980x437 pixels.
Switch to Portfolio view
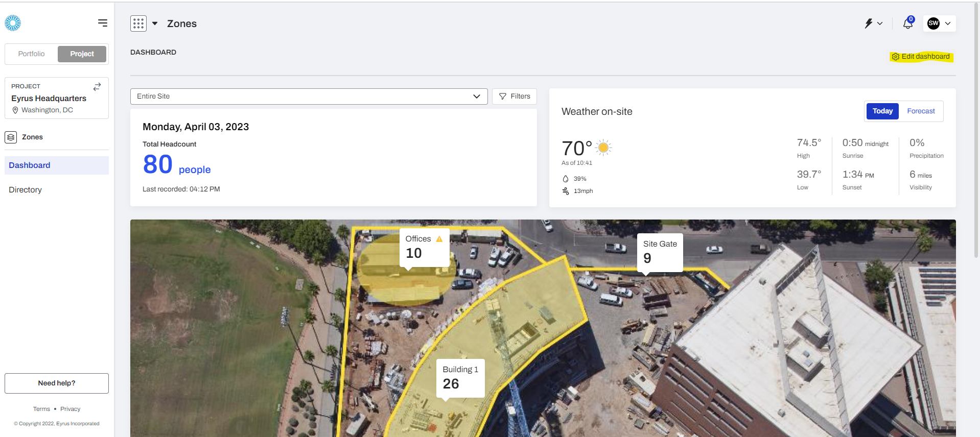pos(32,54)
